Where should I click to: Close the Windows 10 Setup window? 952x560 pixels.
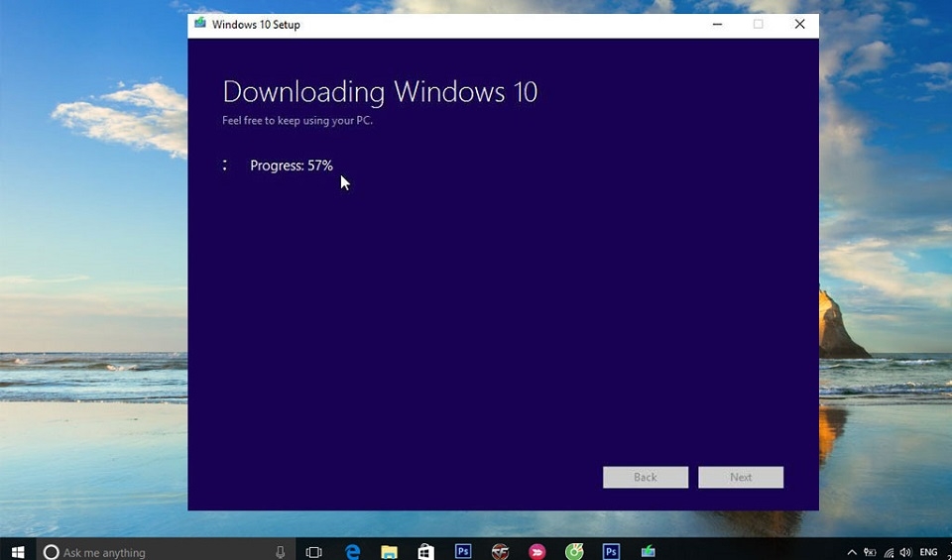(x=799, y=24)
